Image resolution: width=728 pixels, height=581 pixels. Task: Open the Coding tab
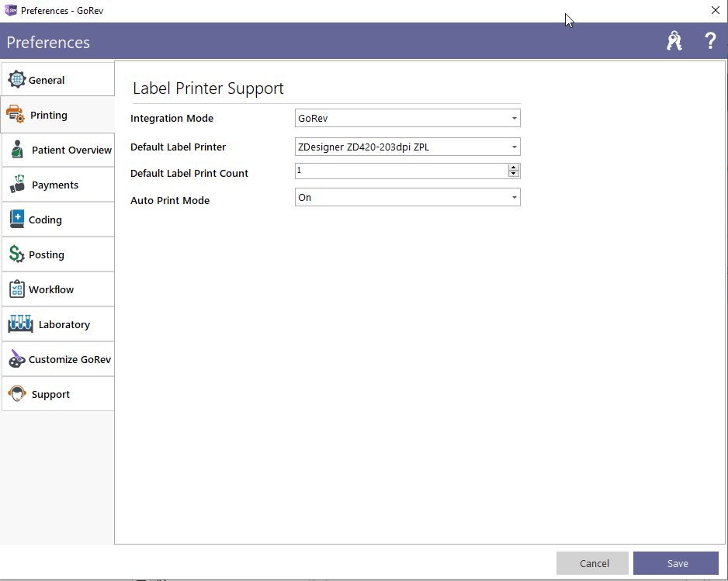[x=58, y=220]
